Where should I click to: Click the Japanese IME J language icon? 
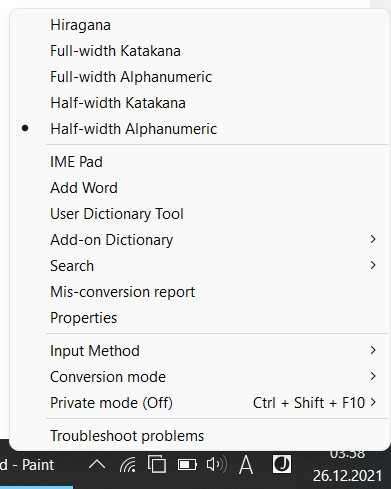(282, 464)
